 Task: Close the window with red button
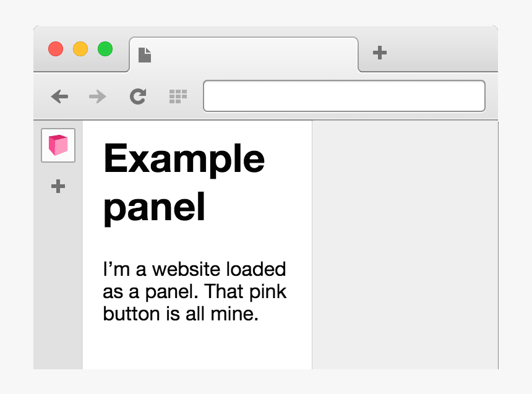[56, 49]
